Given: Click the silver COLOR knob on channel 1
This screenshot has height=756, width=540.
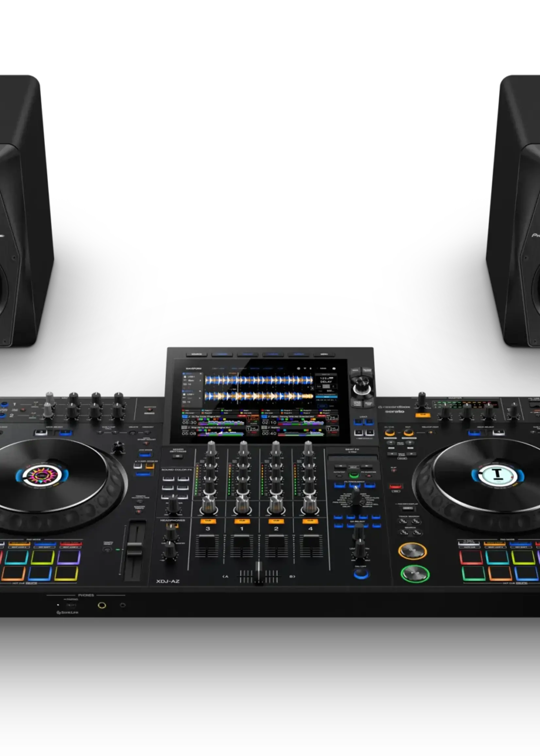Looking at the screenshot, I should point(243,505).
